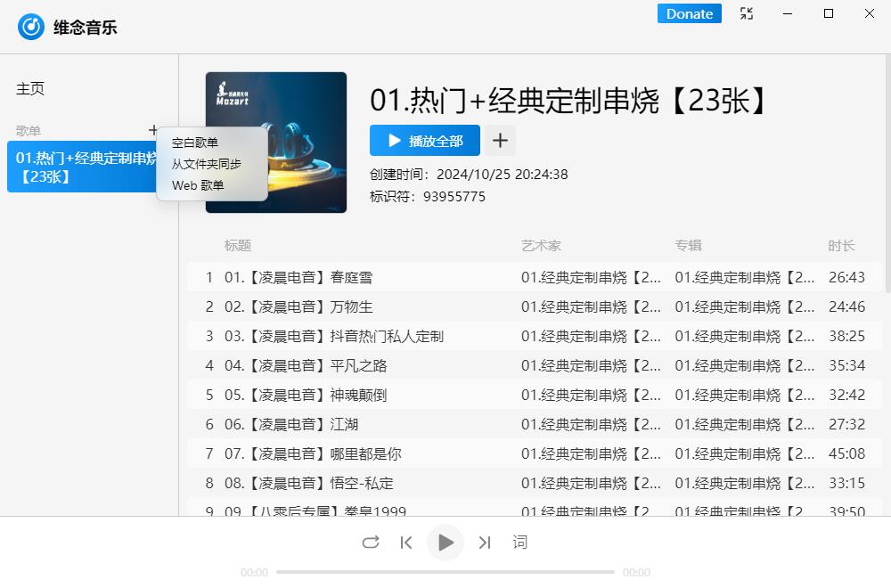Viewport: 891px width, 588px height.
Task: Click the compact mode icon beside Donate
Action: [x=747, y=13]
